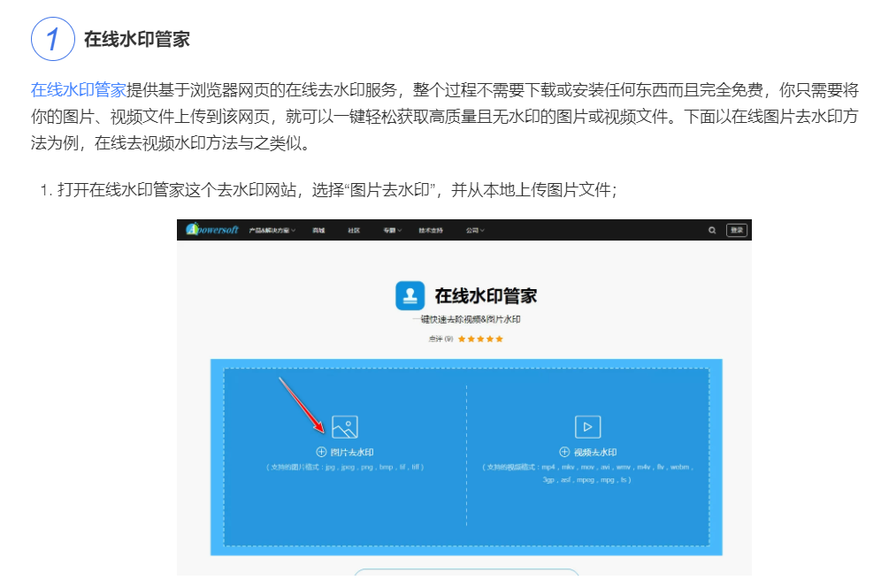Click the blue stamp app icon
881x588 pixels.
click(x=410, y=295)
